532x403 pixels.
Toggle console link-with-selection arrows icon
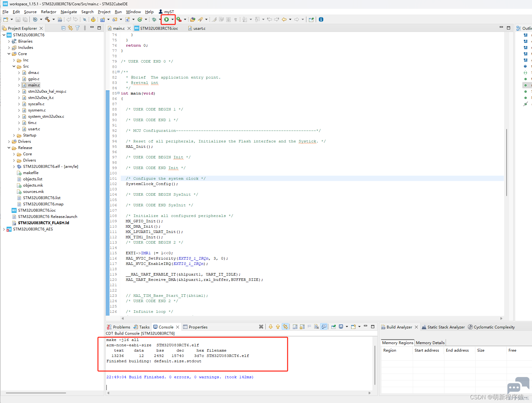tap(285, 327)
